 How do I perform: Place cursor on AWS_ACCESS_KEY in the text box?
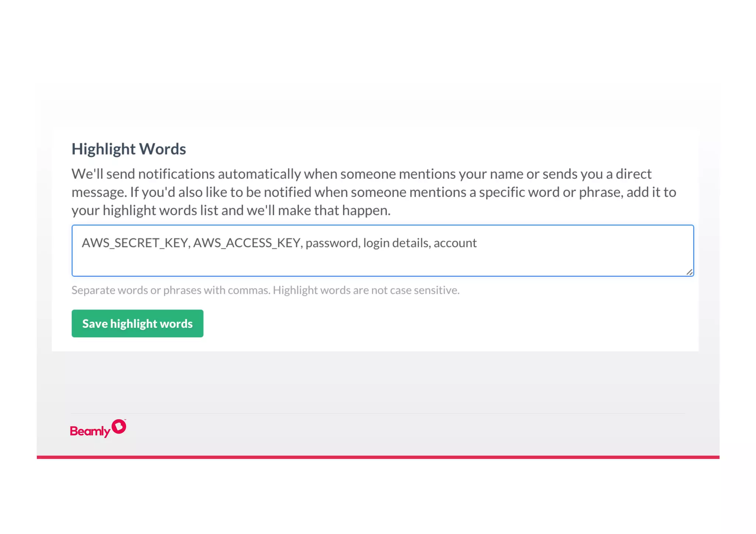tap(247, 243)
